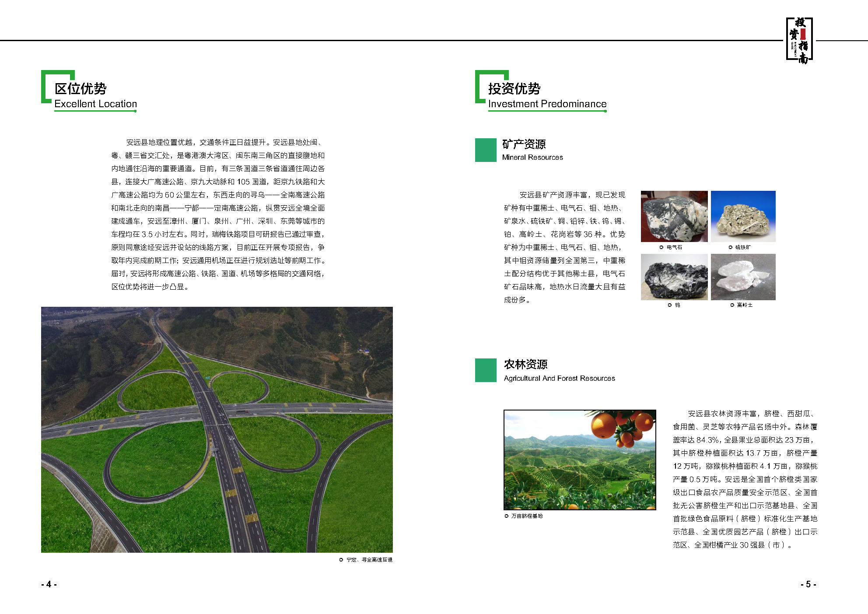Click the Mineral Resources heading text
Screen dimensions: 868x614
[532, 158]
